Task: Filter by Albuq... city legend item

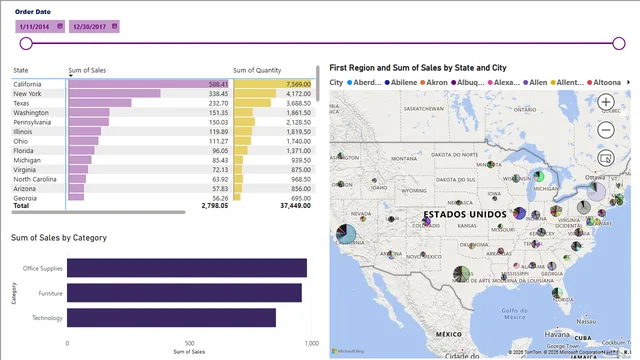Action: [x=468, y=82]
